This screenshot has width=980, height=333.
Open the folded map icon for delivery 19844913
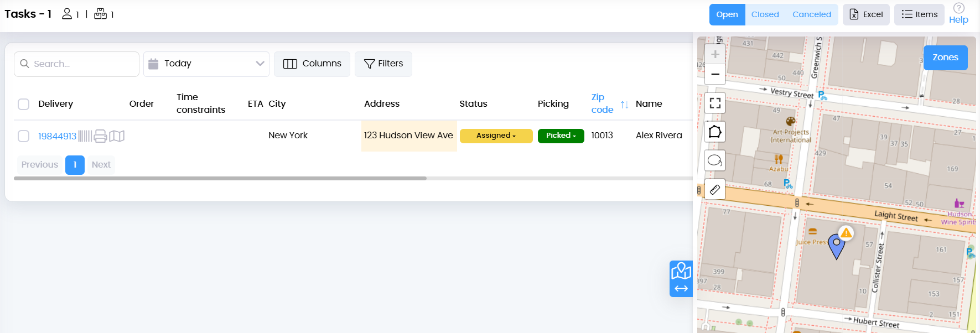point(117,136)
